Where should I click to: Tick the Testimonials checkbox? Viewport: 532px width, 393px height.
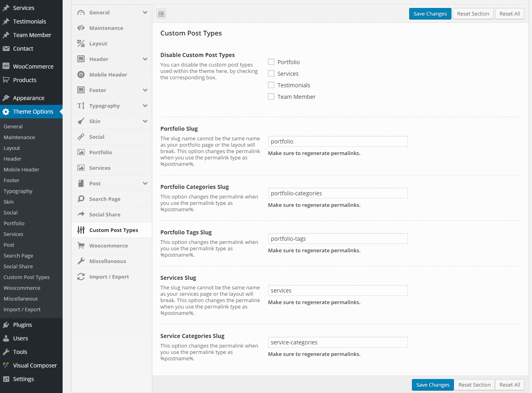coord(271,85)
